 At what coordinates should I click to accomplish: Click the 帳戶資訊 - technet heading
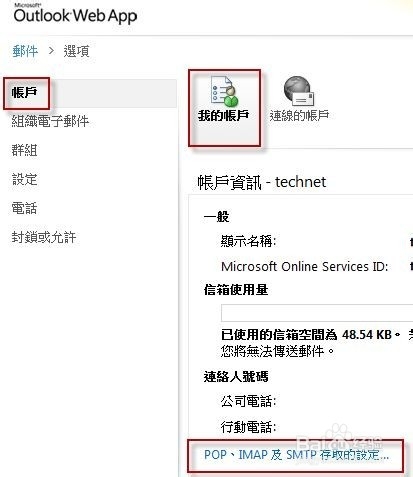[262, 182]
